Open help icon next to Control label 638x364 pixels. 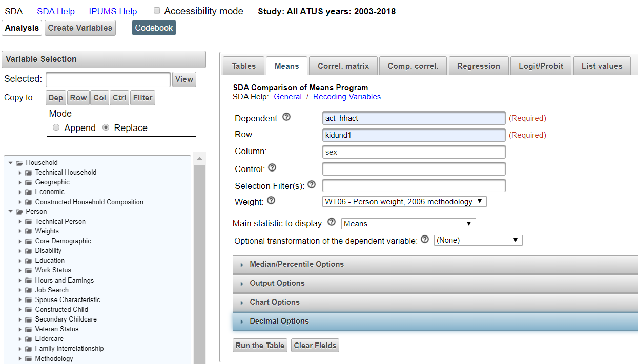pos(272,168)
